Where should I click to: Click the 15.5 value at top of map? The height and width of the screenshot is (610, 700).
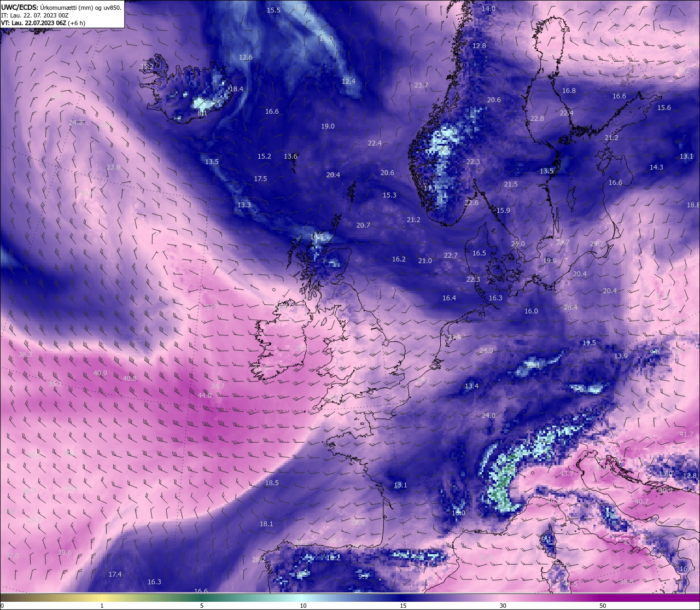click(x=273, y=10)
